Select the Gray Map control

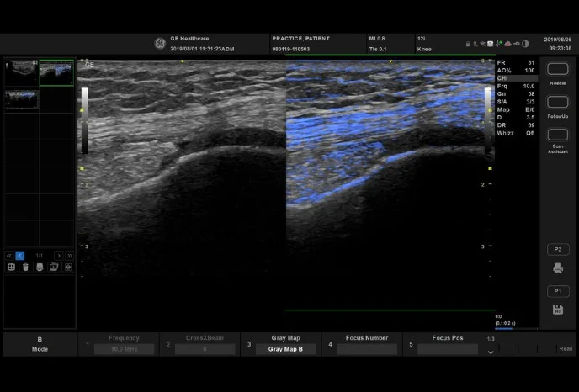286,338
